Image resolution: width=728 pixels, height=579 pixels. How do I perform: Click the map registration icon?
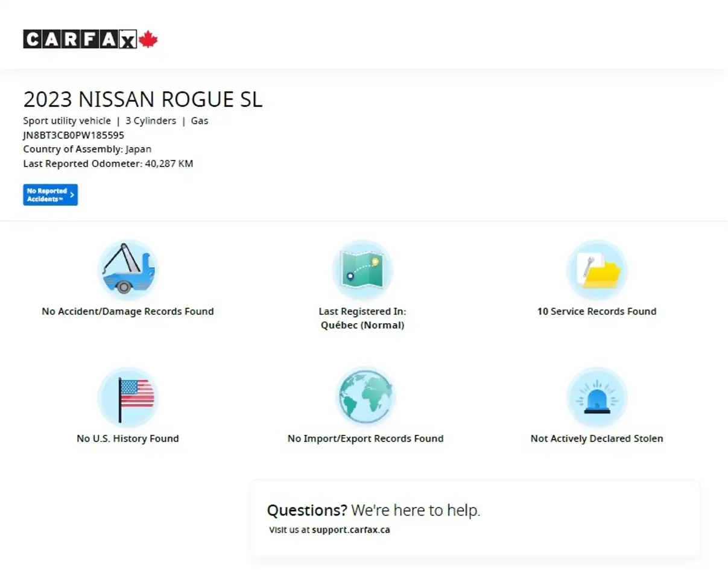[x=362, y=270]
